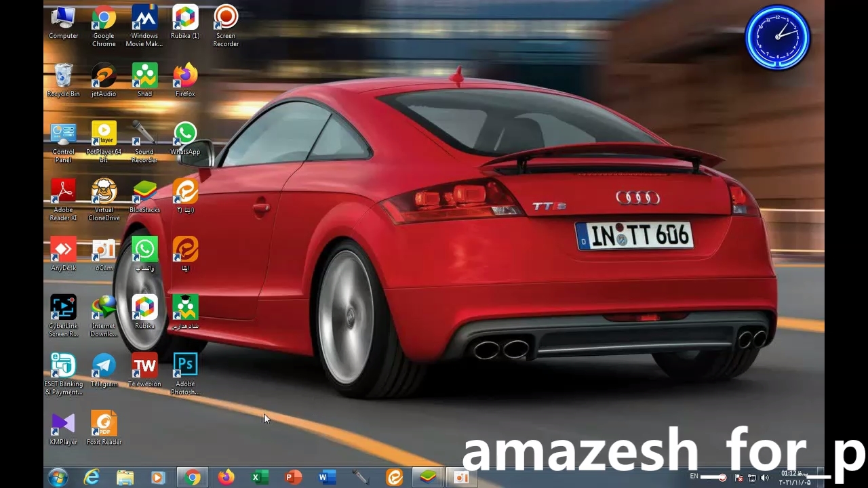The width and height of the screenshot is (868, 488).
Task: Open File Explorer in the taskbar
Action: point(125,478)
